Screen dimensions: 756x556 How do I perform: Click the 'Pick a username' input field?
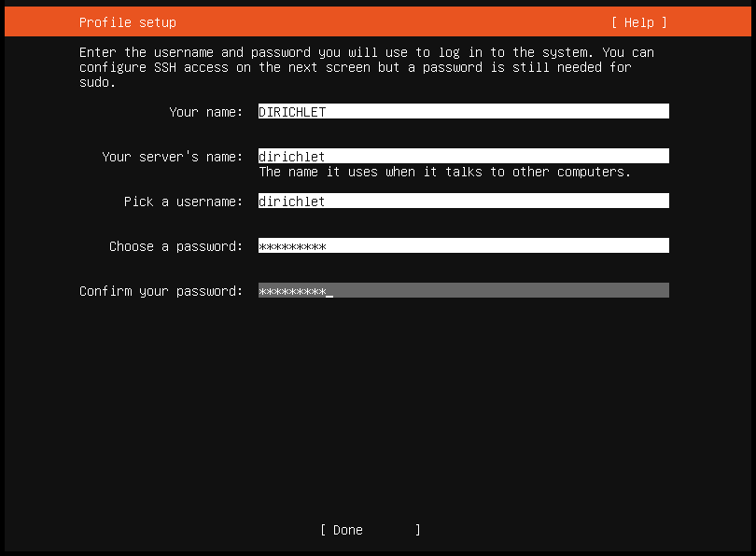(463, 201)
